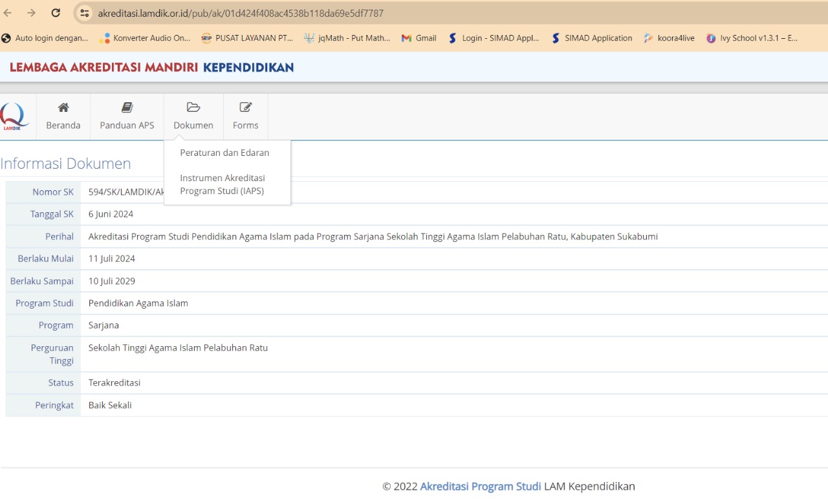Image resolution: width=828 pixels, height=504 pixels.
Task: Click the 'Berlaku Sampai' row label
Action: (42, 281)
